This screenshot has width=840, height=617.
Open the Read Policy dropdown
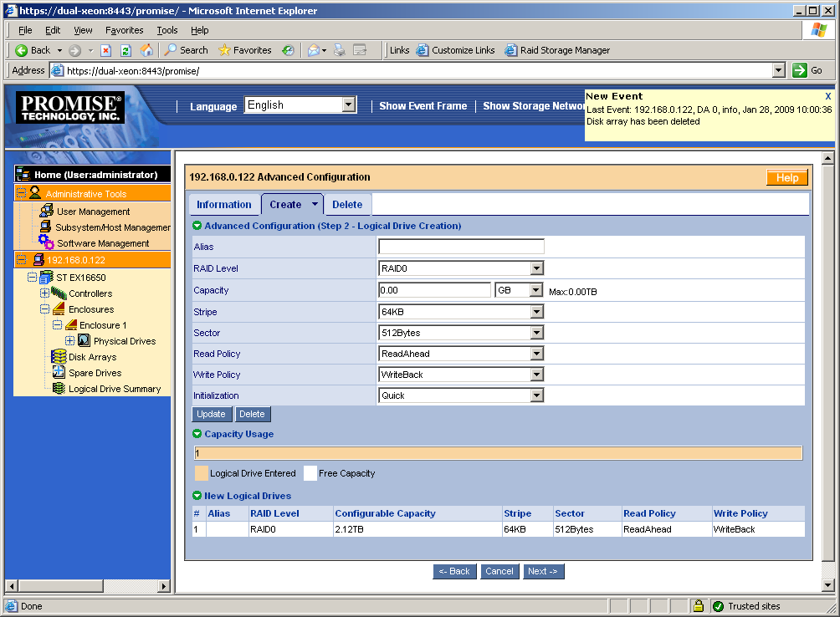pyautogui.click(x=537, y=354)
